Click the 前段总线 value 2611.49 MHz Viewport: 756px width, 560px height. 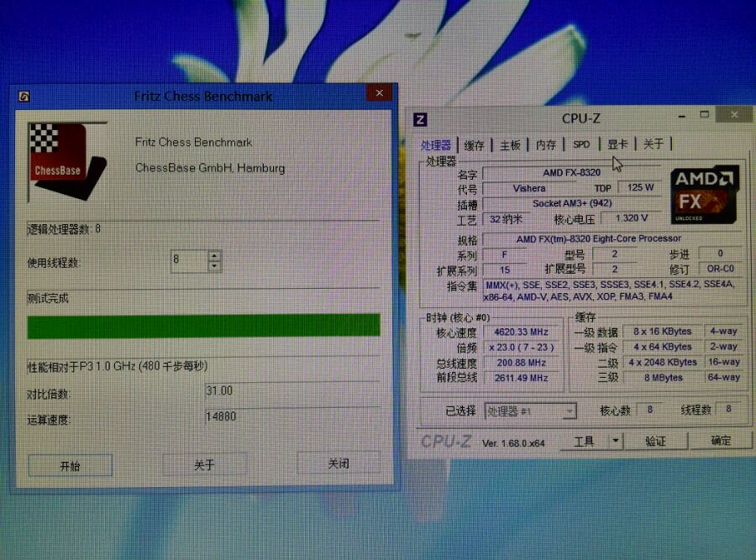click(521, 379)
